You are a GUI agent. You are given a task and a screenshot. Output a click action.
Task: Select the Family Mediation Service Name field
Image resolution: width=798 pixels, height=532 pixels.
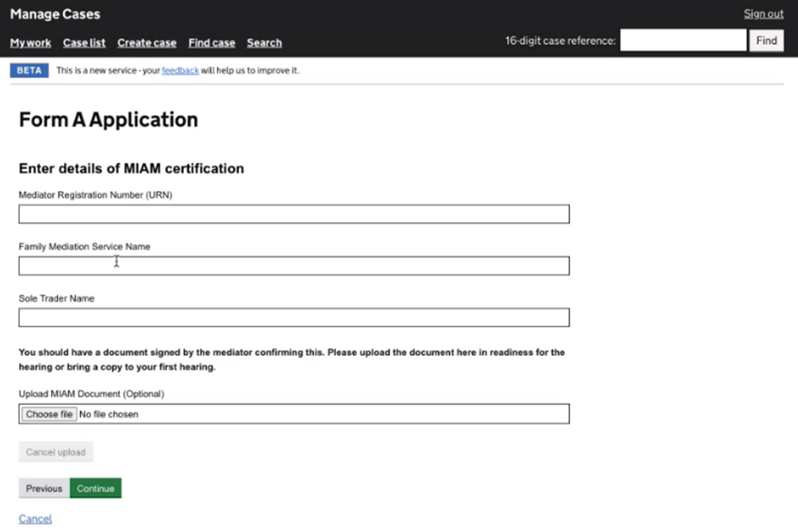click(293, 266)
